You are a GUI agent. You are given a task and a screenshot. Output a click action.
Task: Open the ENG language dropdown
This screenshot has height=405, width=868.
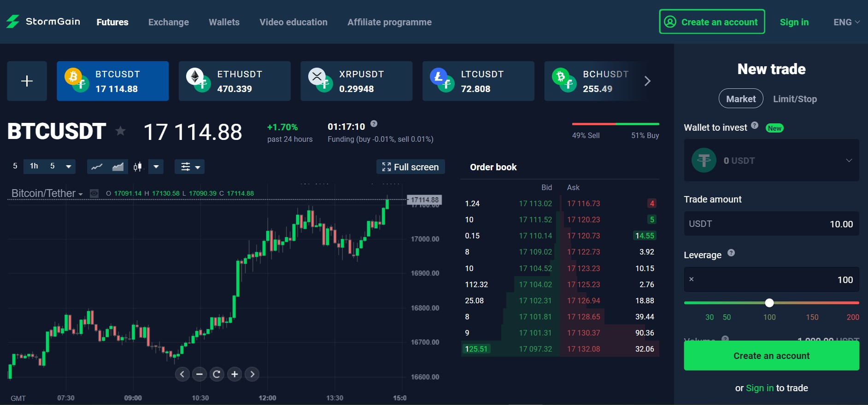tap(846, 22)
